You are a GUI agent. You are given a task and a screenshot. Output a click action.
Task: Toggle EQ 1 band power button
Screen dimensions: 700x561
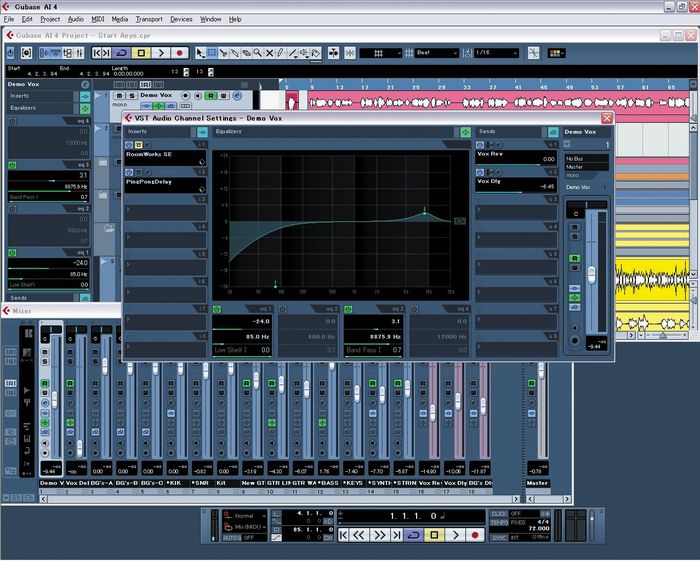[217, 309]
